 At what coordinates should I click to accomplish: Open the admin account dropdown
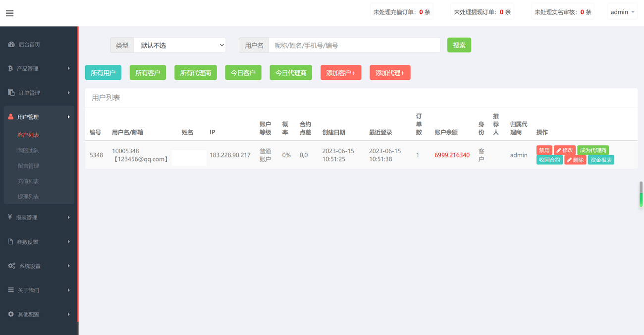pos(622,12)
